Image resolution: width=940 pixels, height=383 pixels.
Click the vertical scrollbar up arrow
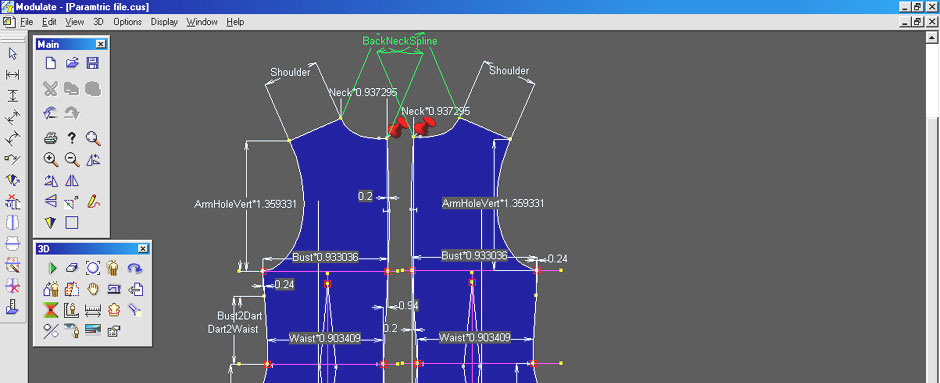click(934, 37)
